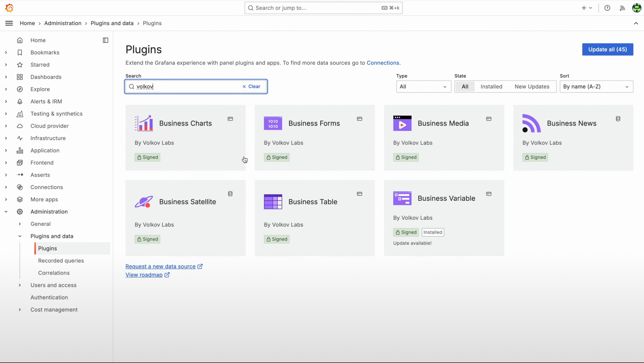
Task: Click the help question mark icon
Action: point(607,8)
